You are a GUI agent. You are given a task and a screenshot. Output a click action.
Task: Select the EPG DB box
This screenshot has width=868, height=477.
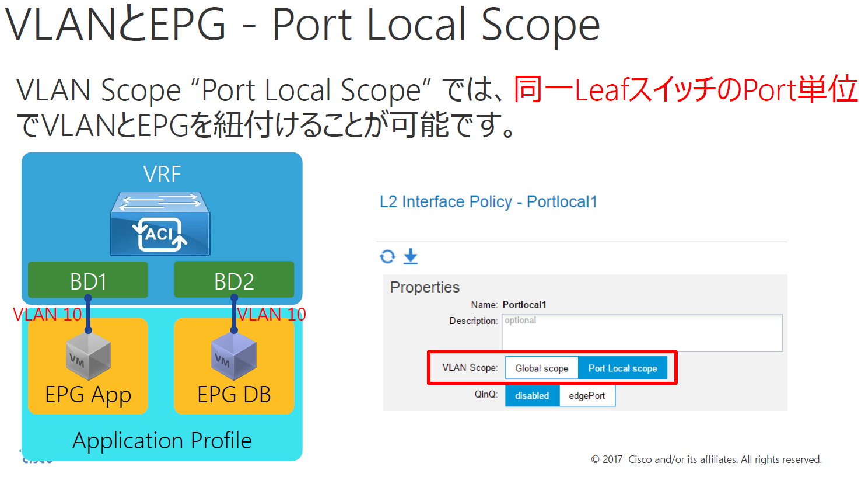click(x=233, y=394)
